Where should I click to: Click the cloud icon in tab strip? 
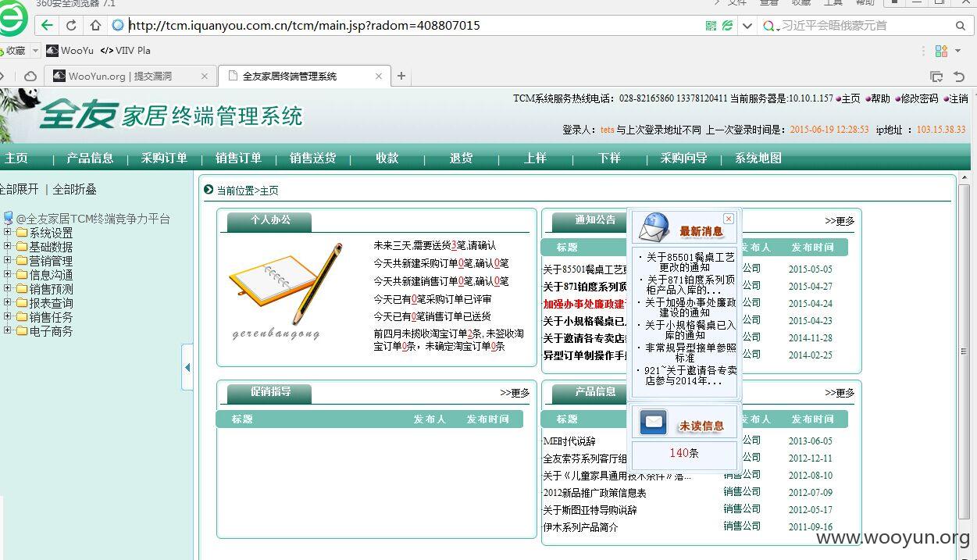coord(30,77)
